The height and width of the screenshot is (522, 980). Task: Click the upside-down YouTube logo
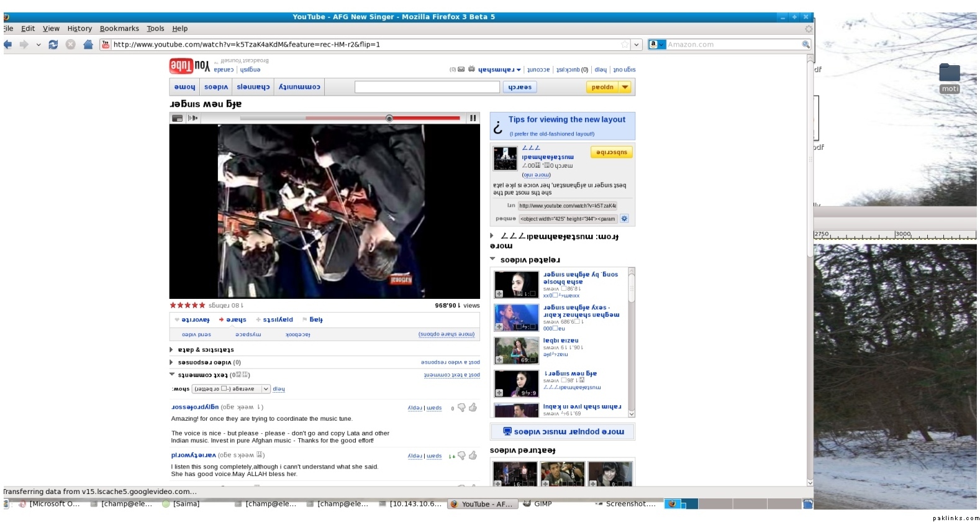point(189,66)
